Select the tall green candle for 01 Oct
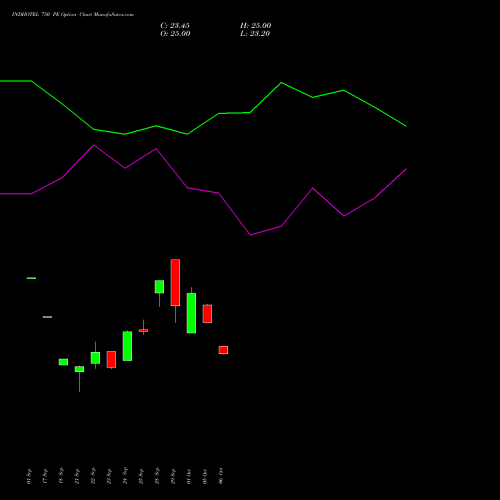The image size is (500, 500). pos(191,313)
